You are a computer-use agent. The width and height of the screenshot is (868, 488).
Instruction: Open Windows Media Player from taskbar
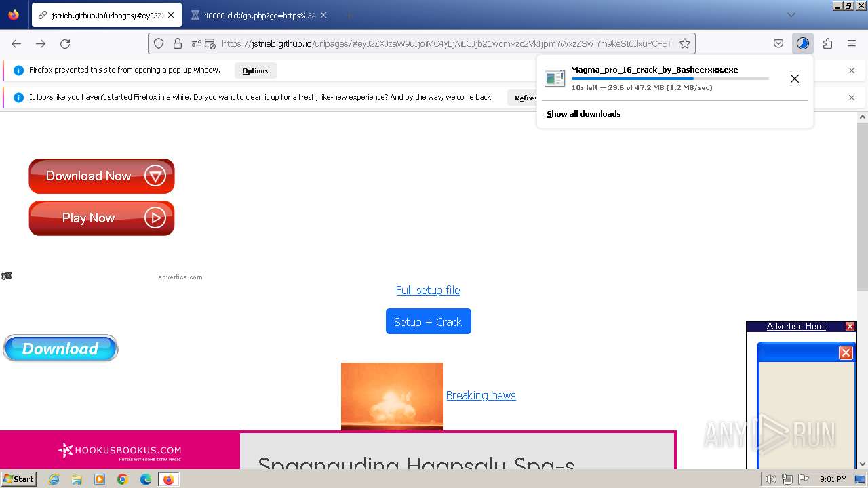click(x=100, y=479)
